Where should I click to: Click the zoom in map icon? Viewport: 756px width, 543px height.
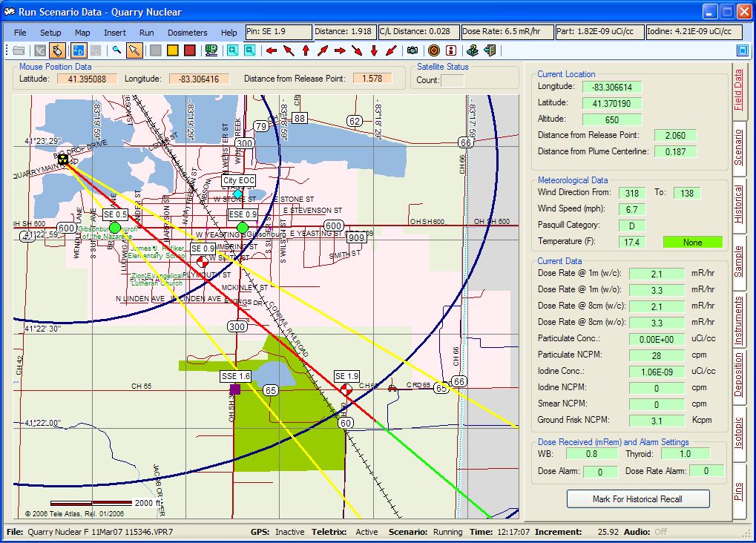pos(233,50)
